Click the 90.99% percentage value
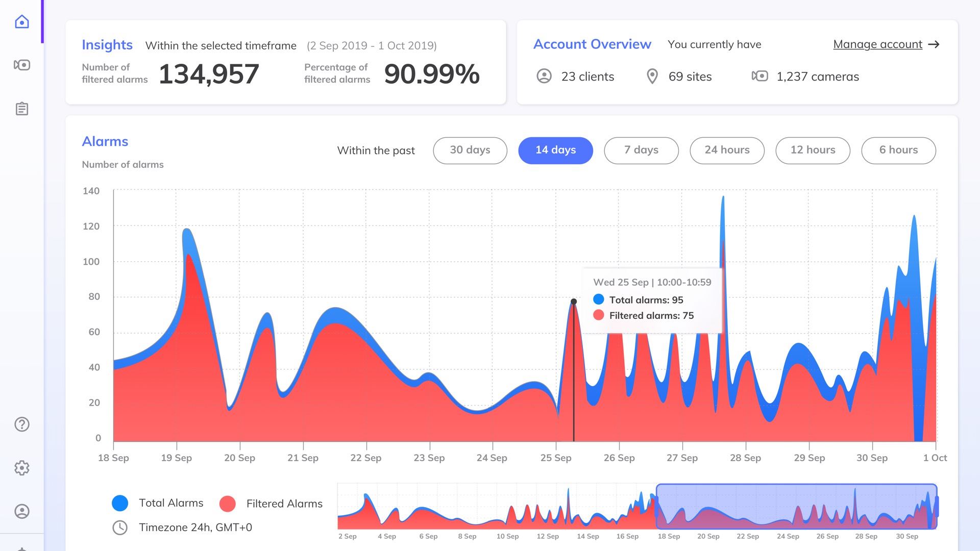980x551 pixels. tap(432, 74)
